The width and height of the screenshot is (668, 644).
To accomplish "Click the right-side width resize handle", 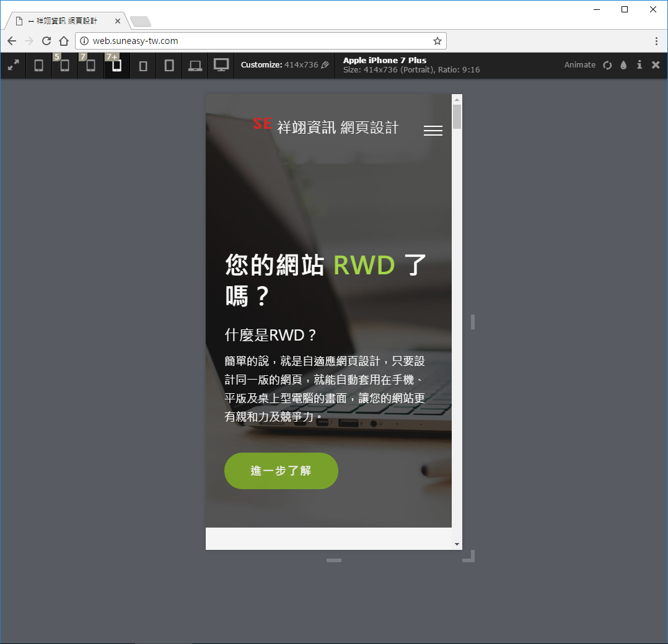I will tap(473, 322).
